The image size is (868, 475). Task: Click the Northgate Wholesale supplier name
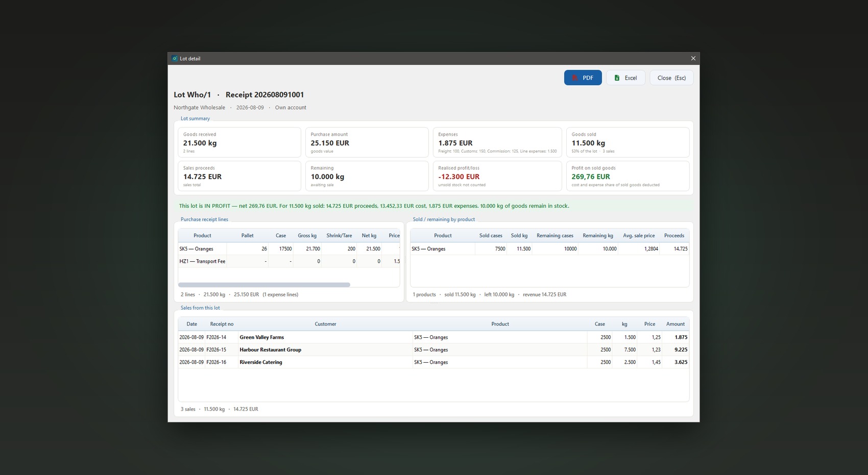(199, 108)
